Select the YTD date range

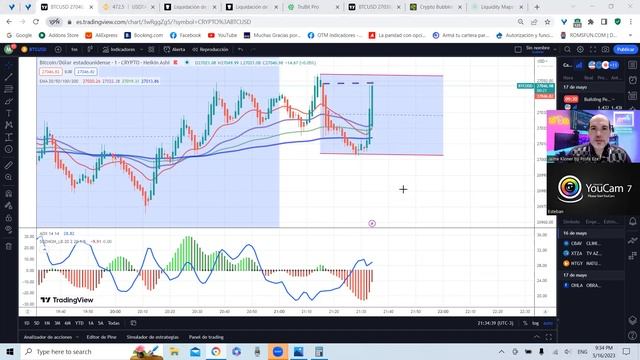pos(79,323)
